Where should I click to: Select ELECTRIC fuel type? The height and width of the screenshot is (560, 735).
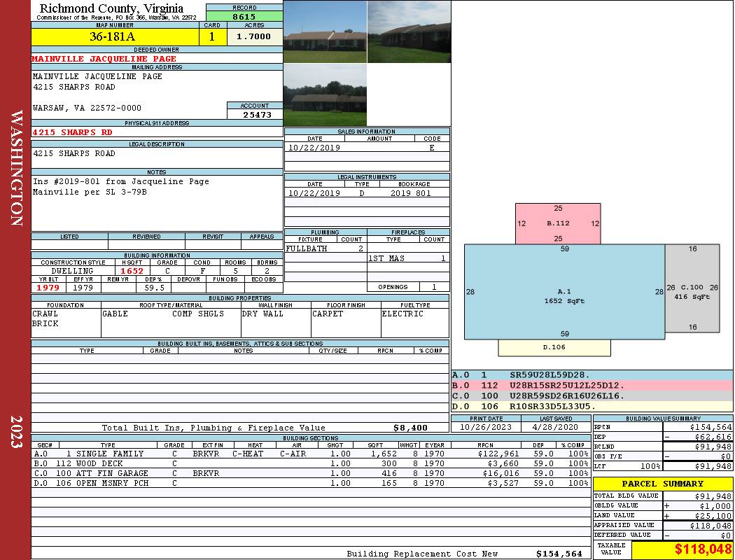pyautogui.click(x=402, y=314)
